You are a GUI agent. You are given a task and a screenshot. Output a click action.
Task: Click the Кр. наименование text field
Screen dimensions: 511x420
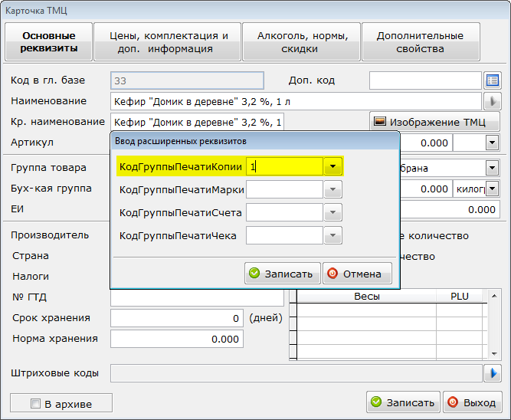pyautogui.click(x=197, y=122)
